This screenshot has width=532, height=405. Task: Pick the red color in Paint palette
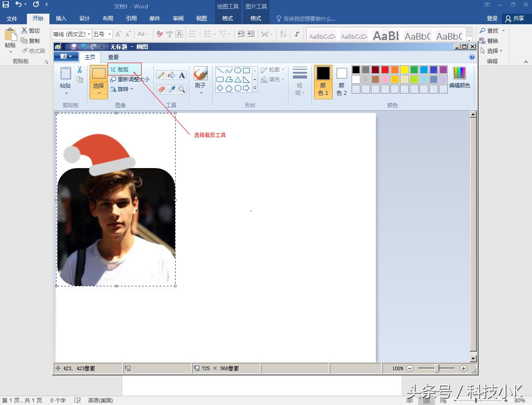pos(385,70)
